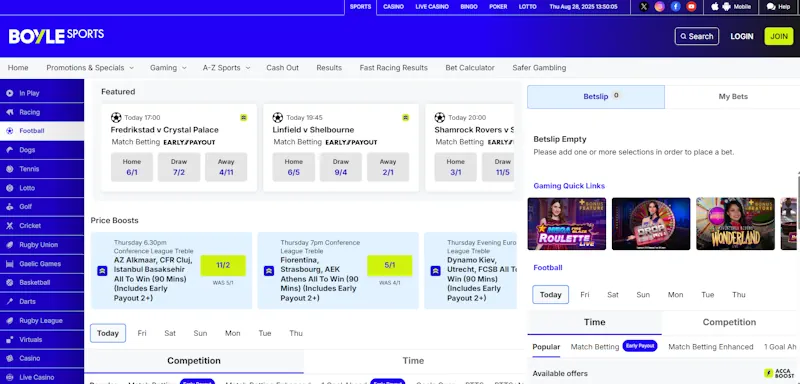
Task: Open Fast Racing Results link
Action: pyautogui.click(x=393, y=68)
